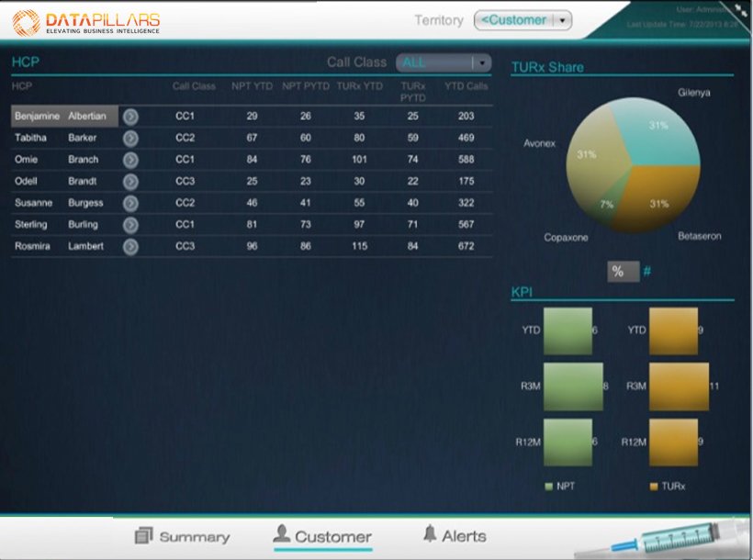Click YTD Calls value 672
The height and width of the screenshot is (560, 753).
466,246
